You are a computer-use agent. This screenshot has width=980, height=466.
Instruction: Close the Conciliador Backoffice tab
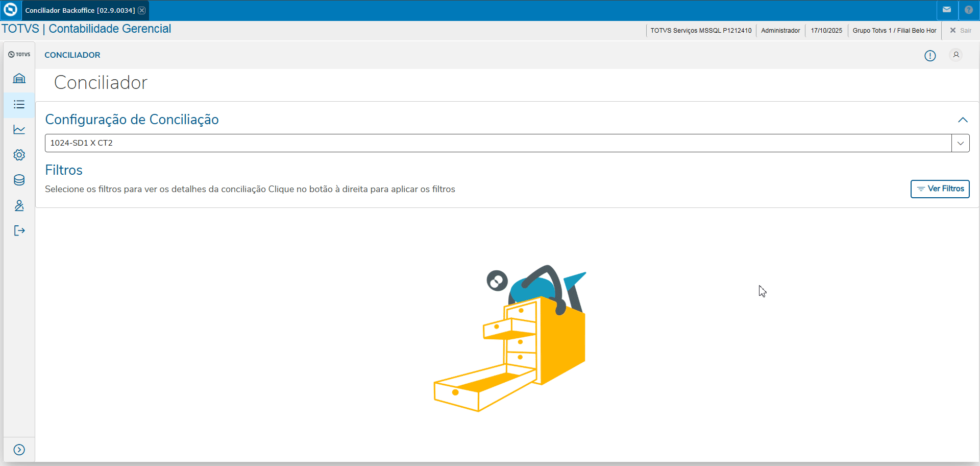point(142,10)
